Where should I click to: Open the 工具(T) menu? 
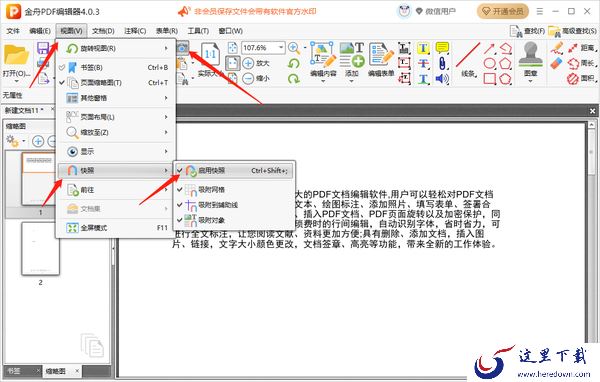(x=198, y=31)
